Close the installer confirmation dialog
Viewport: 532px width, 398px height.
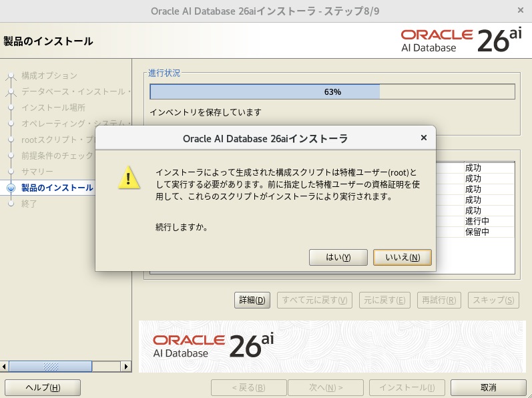[x=423, y=138]
